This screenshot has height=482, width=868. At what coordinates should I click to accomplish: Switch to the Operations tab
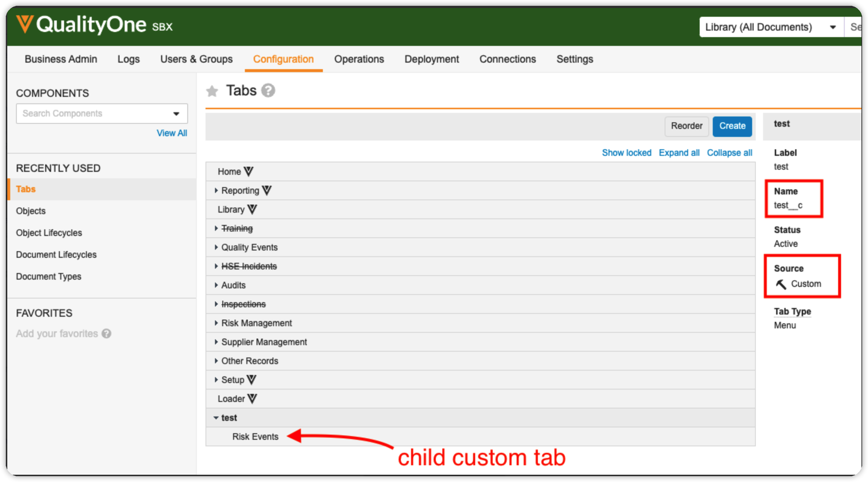coord(359,59)
